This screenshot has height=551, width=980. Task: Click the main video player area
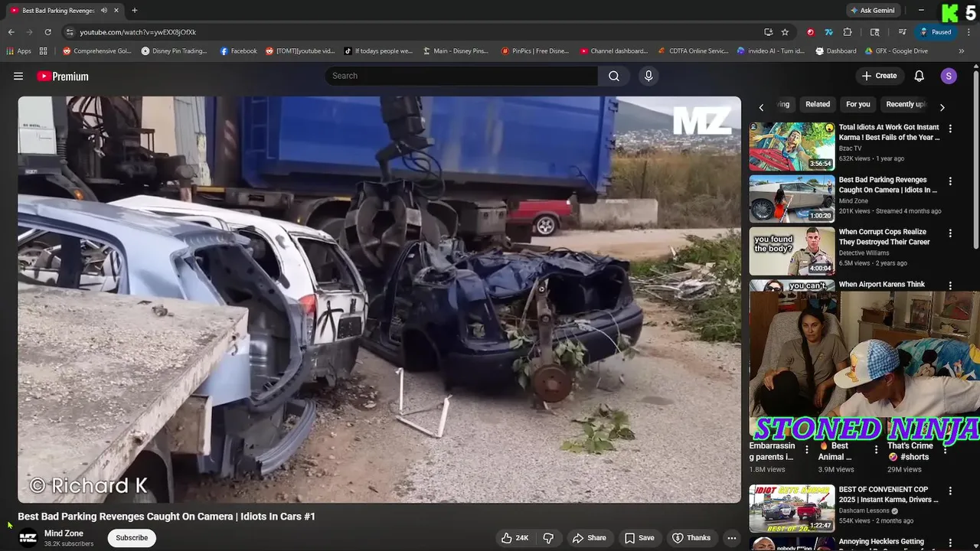(x=380, y=299)
